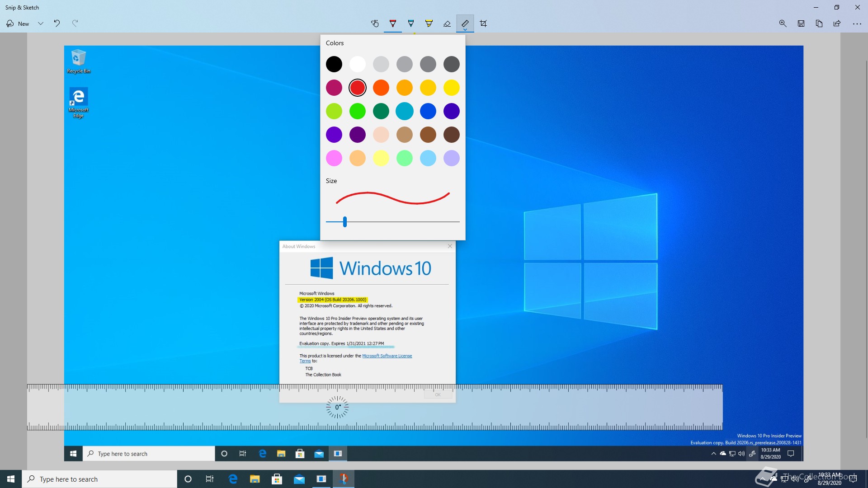Pick the lime green color swatch
The width and height of the screenshot is (868, 488).
tap(334, 111)
